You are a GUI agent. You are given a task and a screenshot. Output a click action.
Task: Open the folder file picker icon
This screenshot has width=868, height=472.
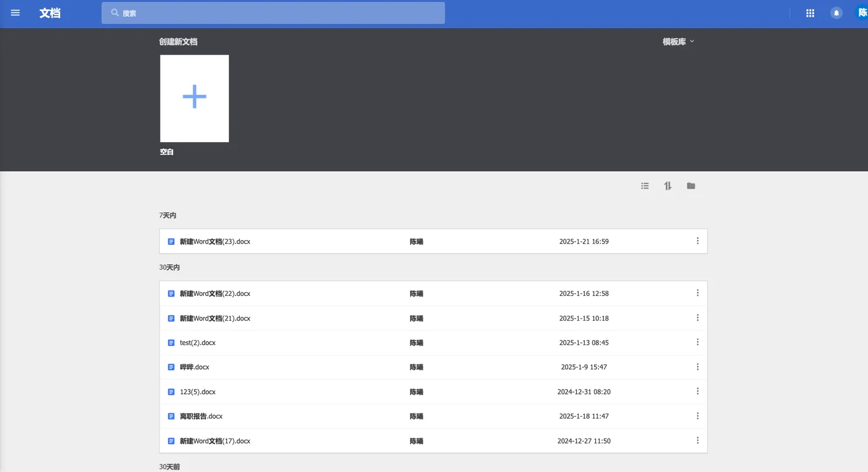click(x=691, y=185)
